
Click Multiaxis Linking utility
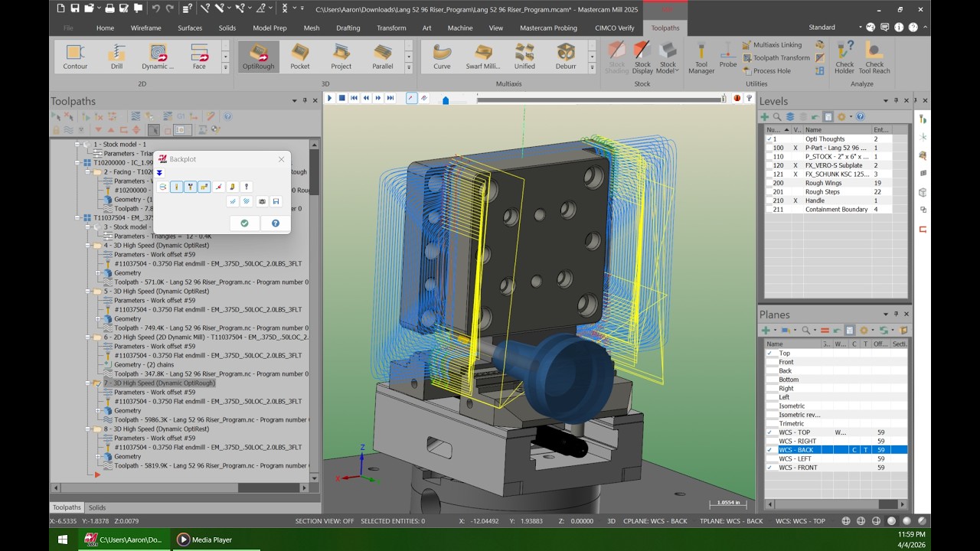(772, 45)
